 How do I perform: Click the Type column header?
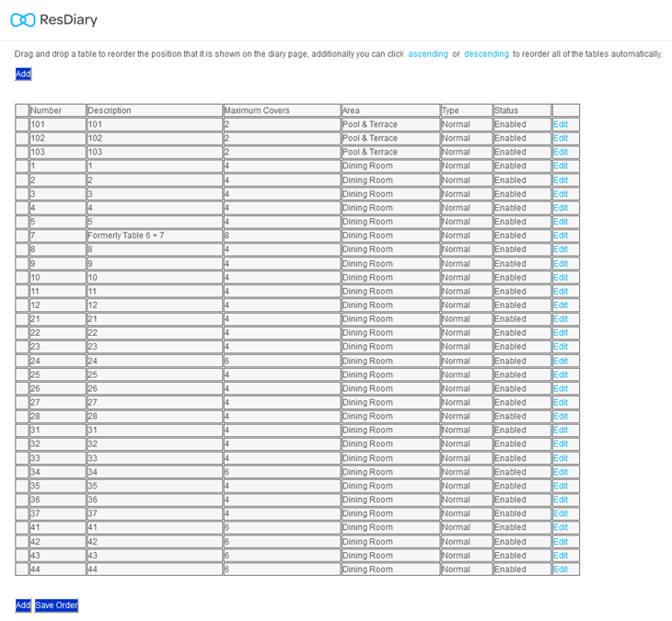pos(467,110)
